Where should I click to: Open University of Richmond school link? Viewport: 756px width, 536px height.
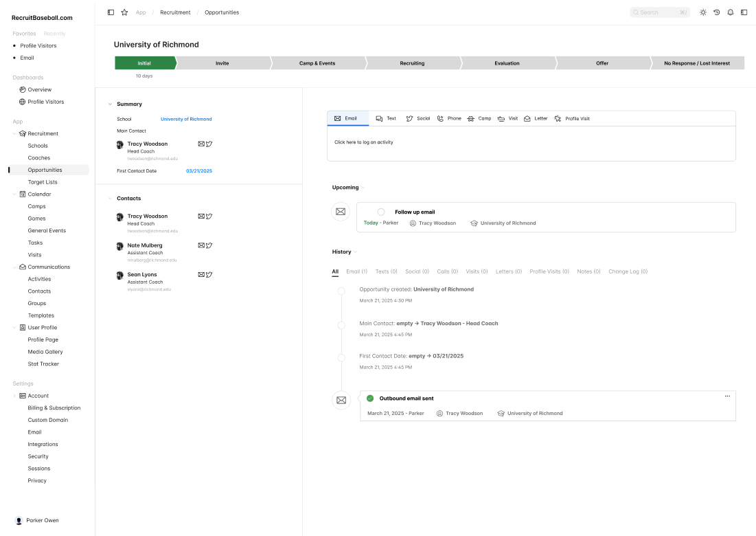186,120
